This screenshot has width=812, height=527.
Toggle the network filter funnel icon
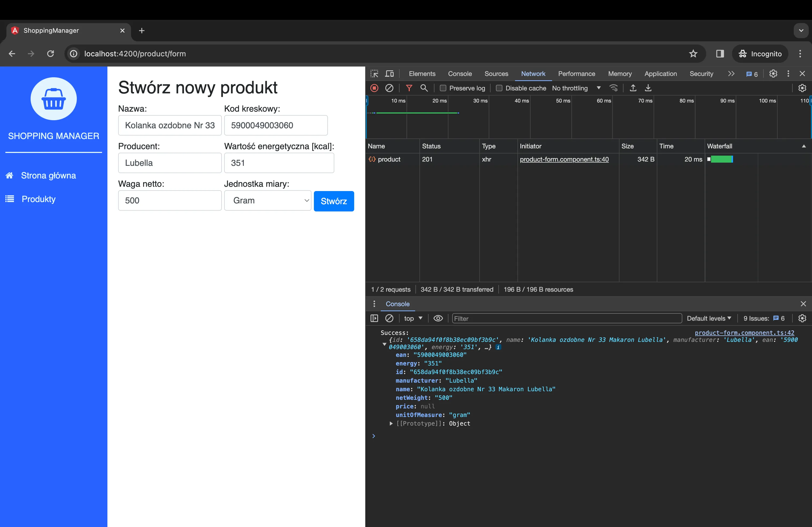[x=409, y=88]
